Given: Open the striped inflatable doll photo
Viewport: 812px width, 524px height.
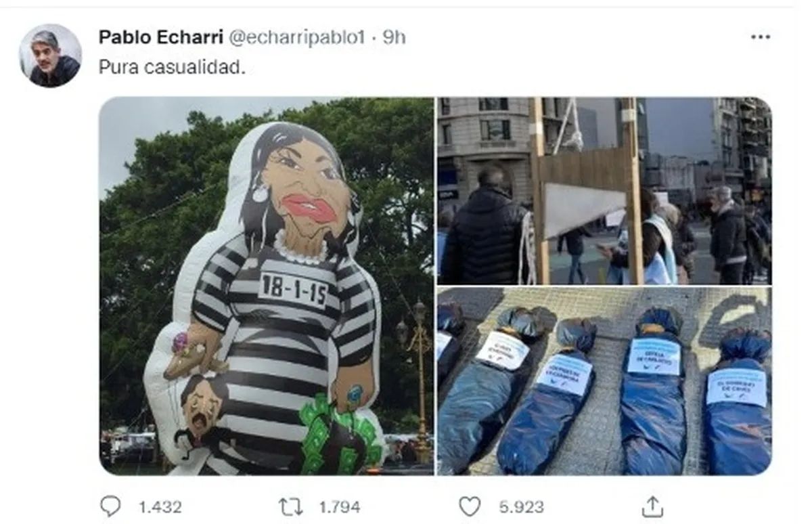Looking at the screenshot, I should pos(267,286).
